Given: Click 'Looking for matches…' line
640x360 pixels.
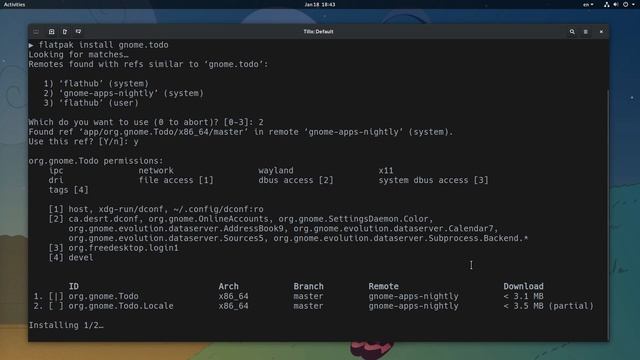Looking at the screenshot, I should point(78,55).
